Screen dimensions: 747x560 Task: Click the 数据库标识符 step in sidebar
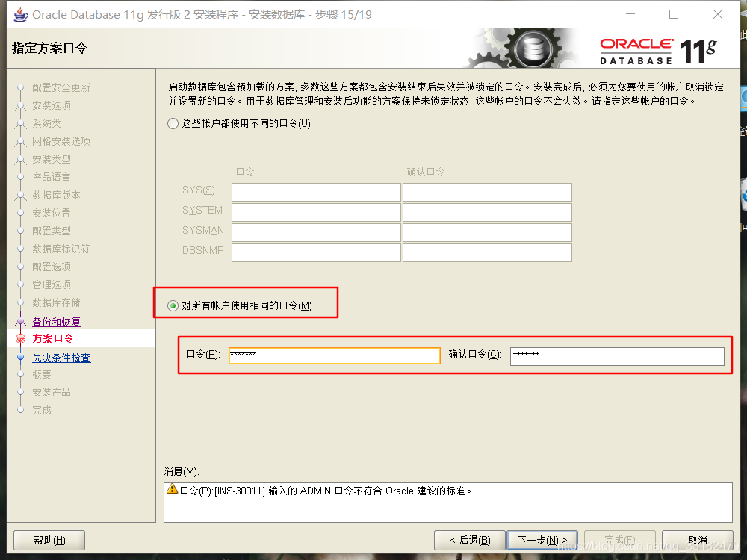61,249
